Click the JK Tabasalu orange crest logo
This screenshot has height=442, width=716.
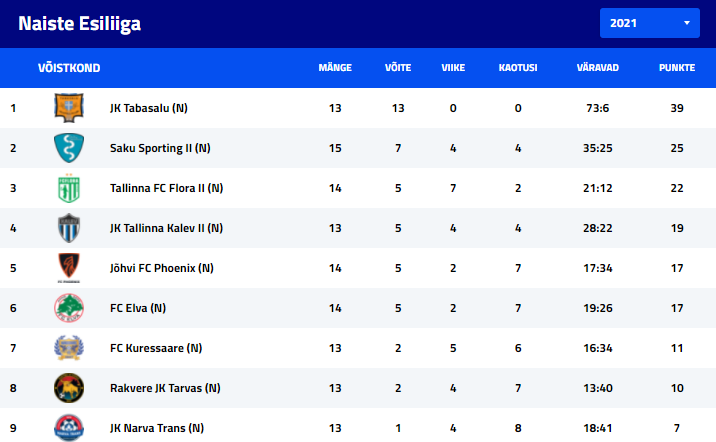point(69,108)
